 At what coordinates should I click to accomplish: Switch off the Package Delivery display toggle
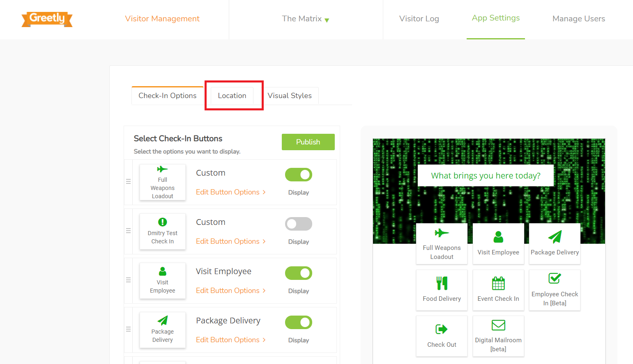[x=299, y=323]
